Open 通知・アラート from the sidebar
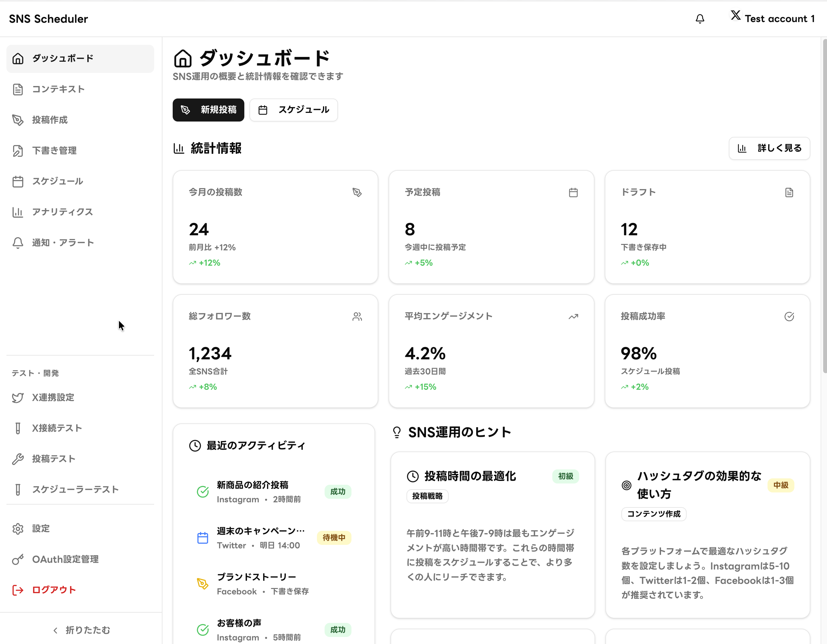Screen dimensions: 827x644 (x=63, y=243)
